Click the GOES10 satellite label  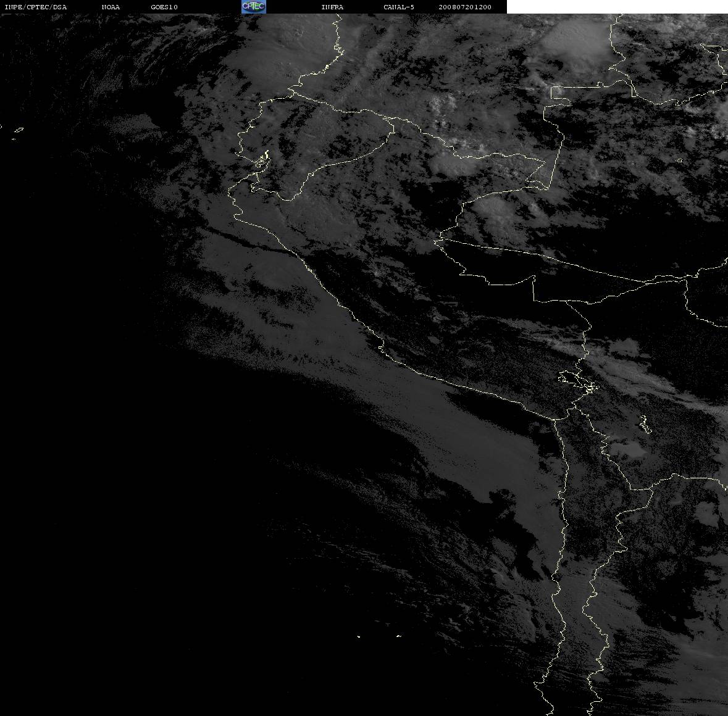(164, 7)
